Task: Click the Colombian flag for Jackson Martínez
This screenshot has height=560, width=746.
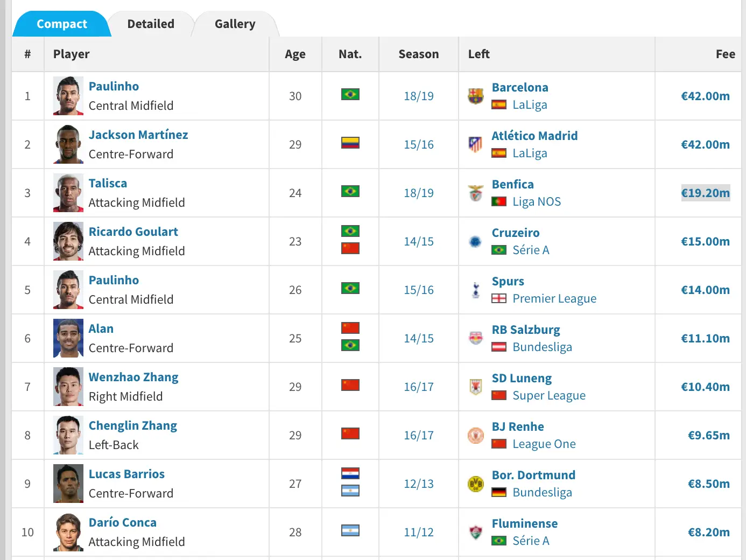Action: tap(350, 142)
